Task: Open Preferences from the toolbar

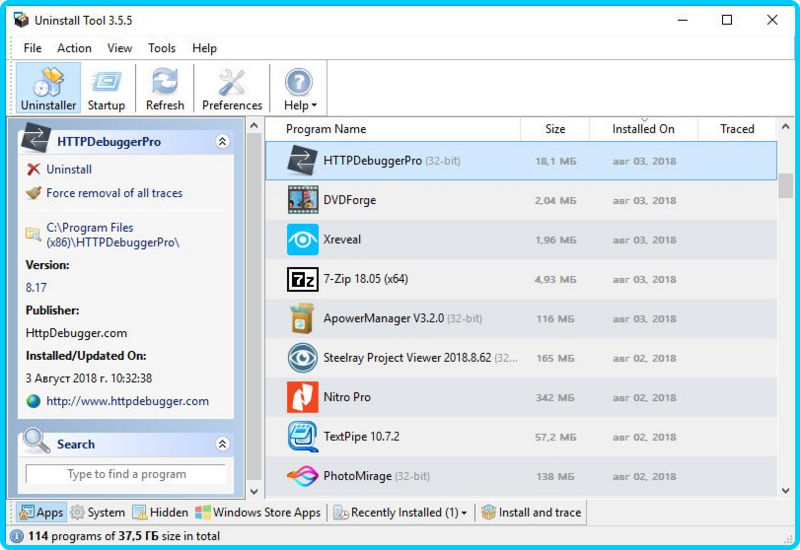Action: 232,88
